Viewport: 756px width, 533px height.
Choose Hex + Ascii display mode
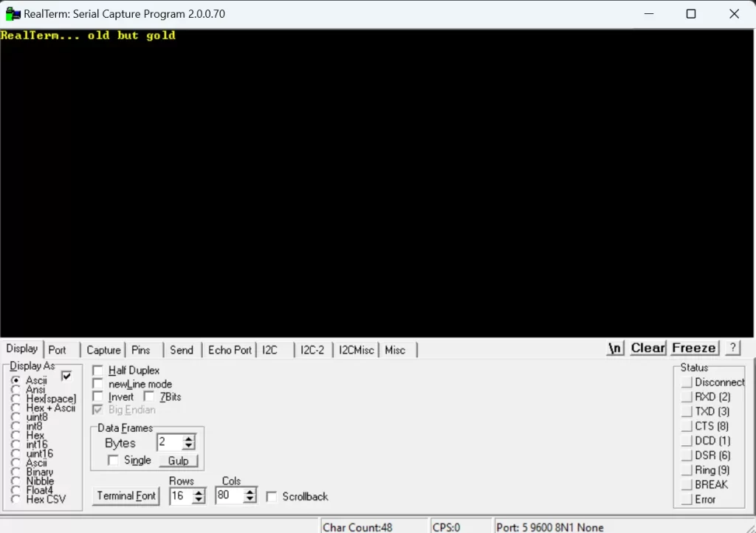click(16, 408)
